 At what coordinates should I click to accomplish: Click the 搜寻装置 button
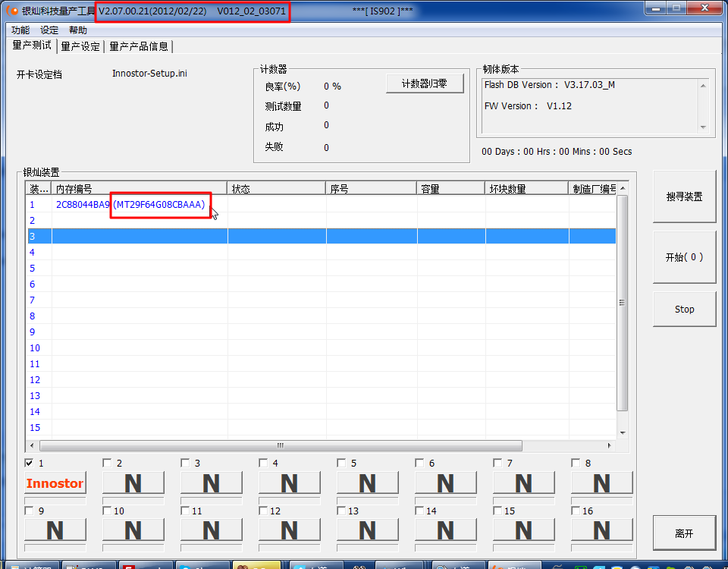684,197
